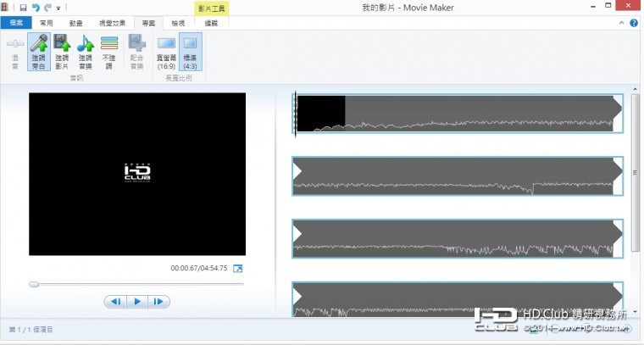Preview the movie in full screen

coord(238,268)
